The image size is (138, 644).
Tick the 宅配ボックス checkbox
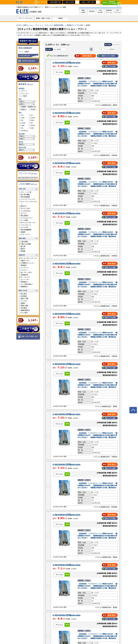tap(20, 260)
